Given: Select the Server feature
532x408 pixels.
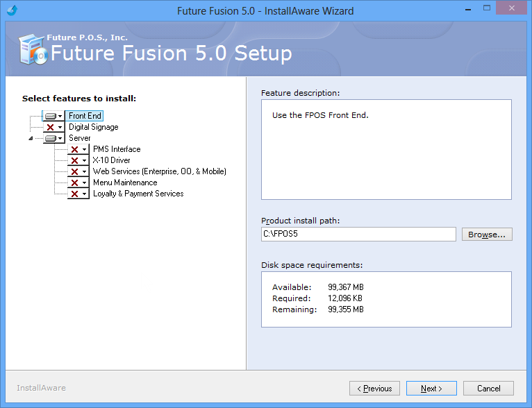Looking at the screenshot, I should pyautogui.click(x=80, y=138).
